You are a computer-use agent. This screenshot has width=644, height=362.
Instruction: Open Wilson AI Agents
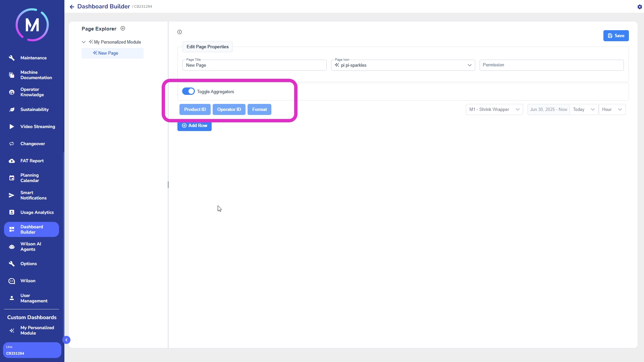click(31, 247)
